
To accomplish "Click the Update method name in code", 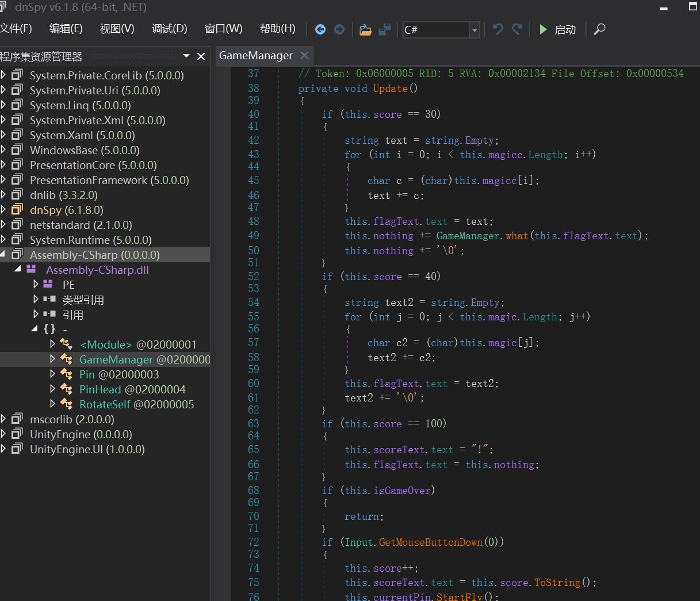I will [389, 89].
